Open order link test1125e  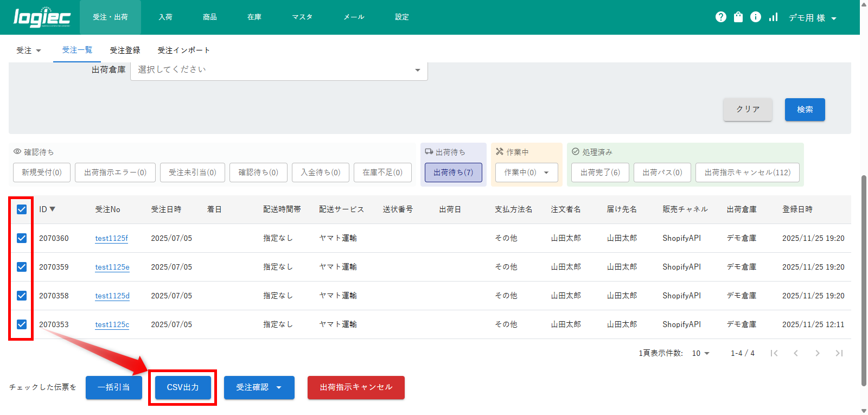pos(112,267)
